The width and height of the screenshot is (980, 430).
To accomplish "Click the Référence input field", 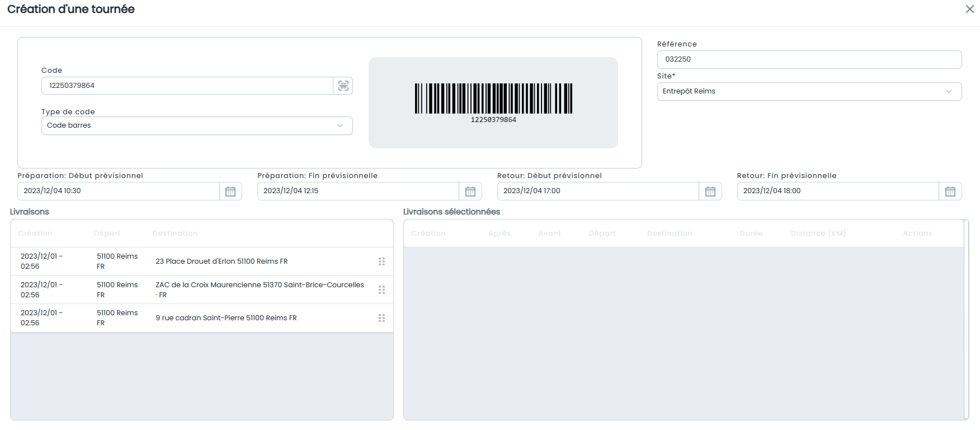I will tap(809, 59).
